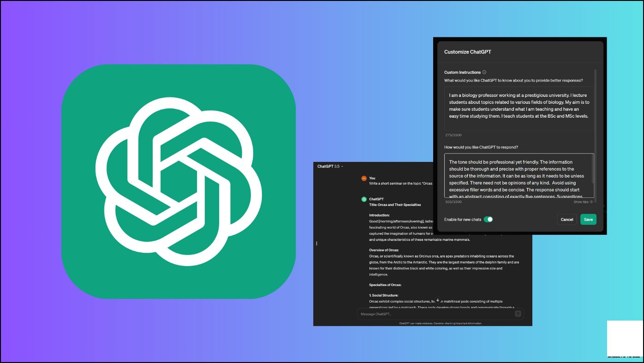Focus the Message ChatGPT input box
The width and height of the screenshot is (644, 363).
click(441, 314)
